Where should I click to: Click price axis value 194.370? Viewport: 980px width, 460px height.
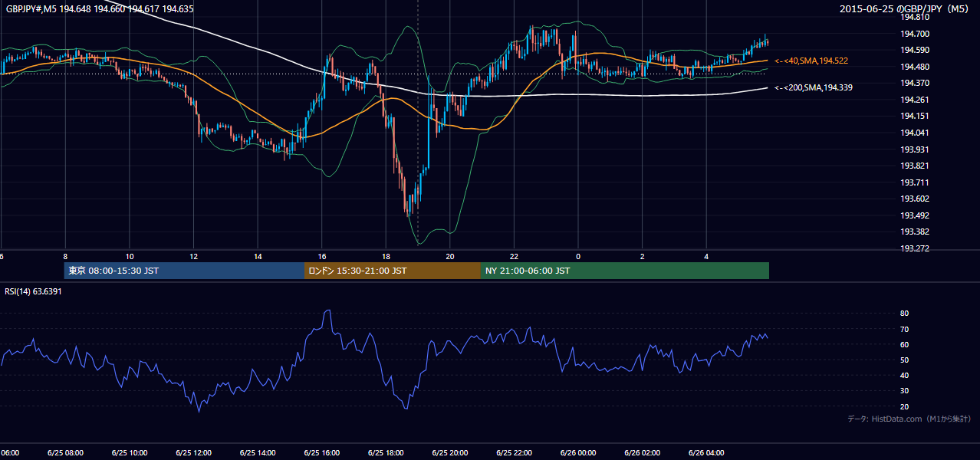click(x=915, y=83)
